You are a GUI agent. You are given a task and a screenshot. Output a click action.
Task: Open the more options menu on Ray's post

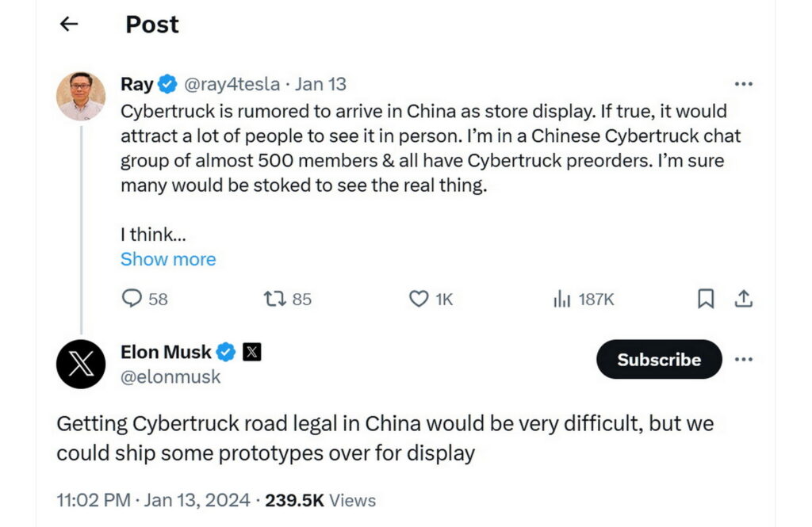click(744, 83)
